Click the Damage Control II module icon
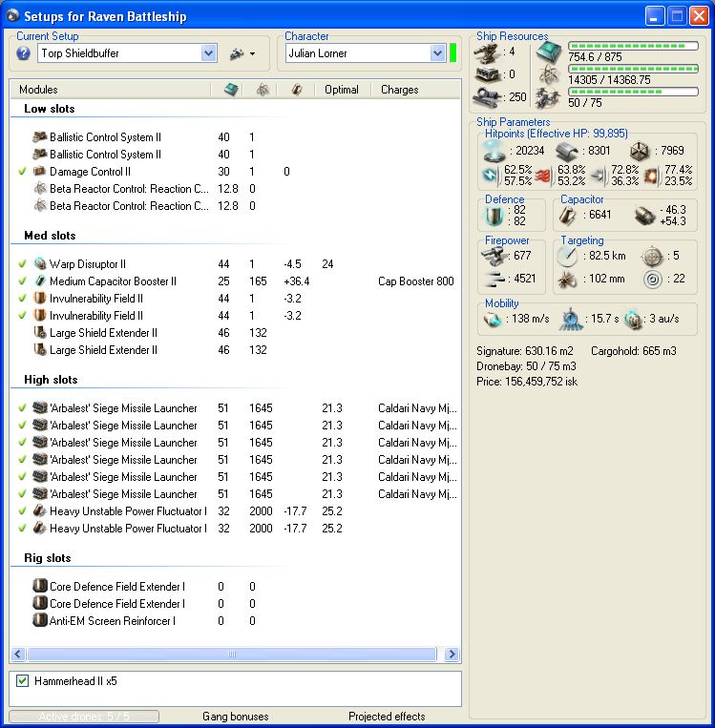 pyautogui.click(x=40, y=171)
